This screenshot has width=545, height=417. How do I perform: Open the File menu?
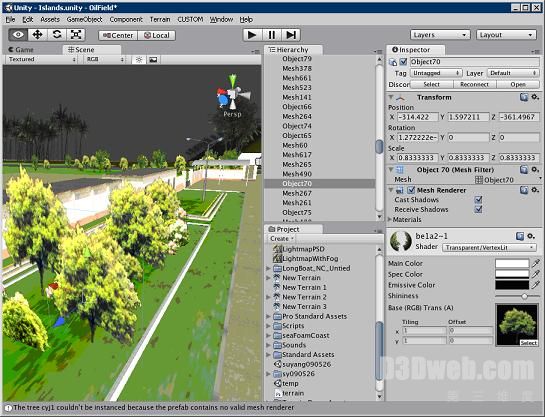[10, 19]
